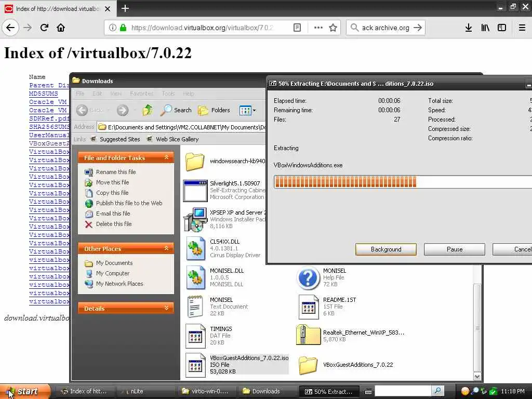Click Background button in 7-Zip dialog
This screenshot has height=399, width=532.
386,249
